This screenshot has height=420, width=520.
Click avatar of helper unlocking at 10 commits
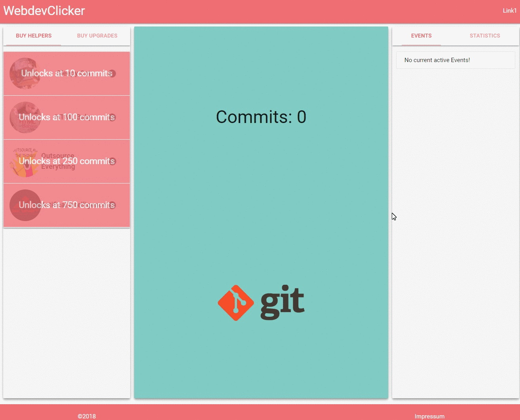[x=25, y=74]
